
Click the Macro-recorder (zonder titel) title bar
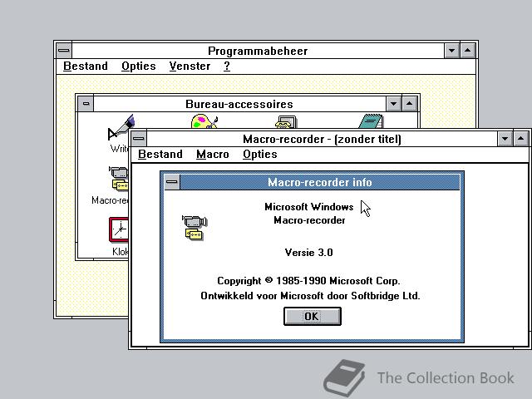pos(322,139)
